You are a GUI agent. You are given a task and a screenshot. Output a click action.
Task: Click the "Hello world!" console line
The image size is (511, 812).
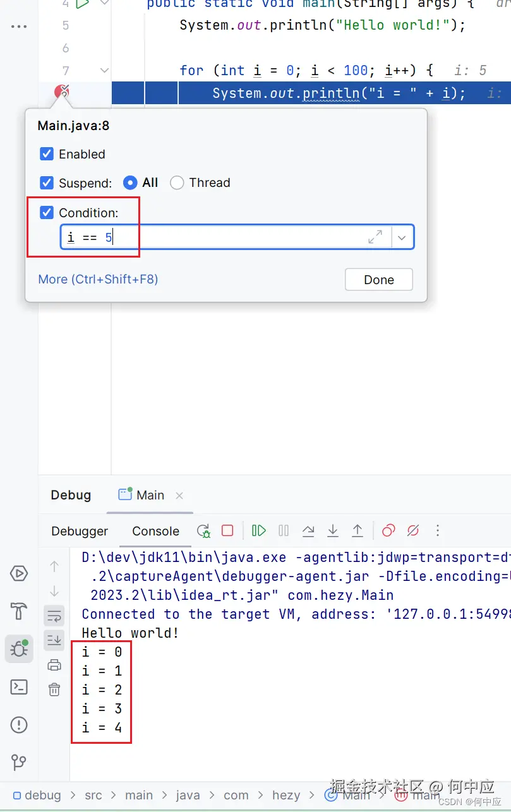(130, 633)
